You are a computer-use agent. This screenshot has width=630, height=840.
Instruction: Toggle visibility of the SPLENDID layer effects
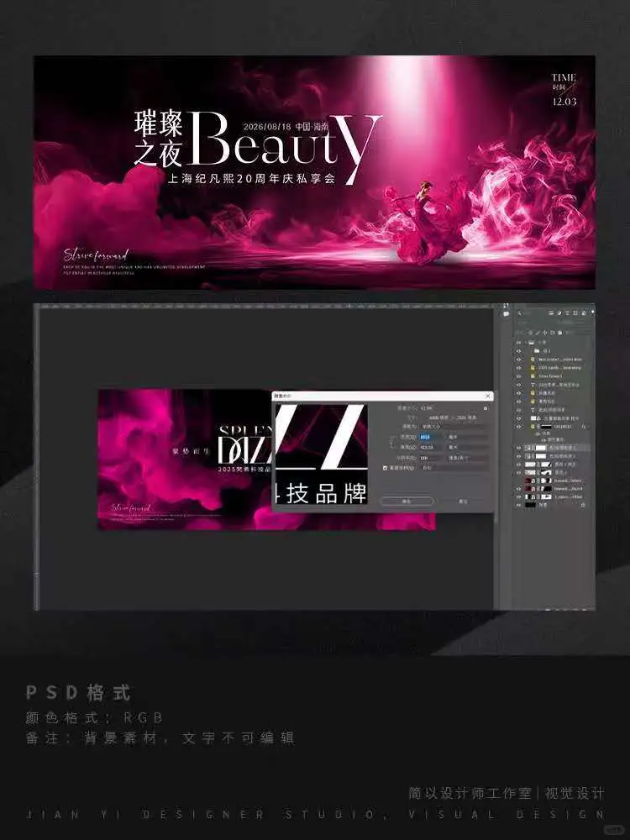tap(538, 434)
